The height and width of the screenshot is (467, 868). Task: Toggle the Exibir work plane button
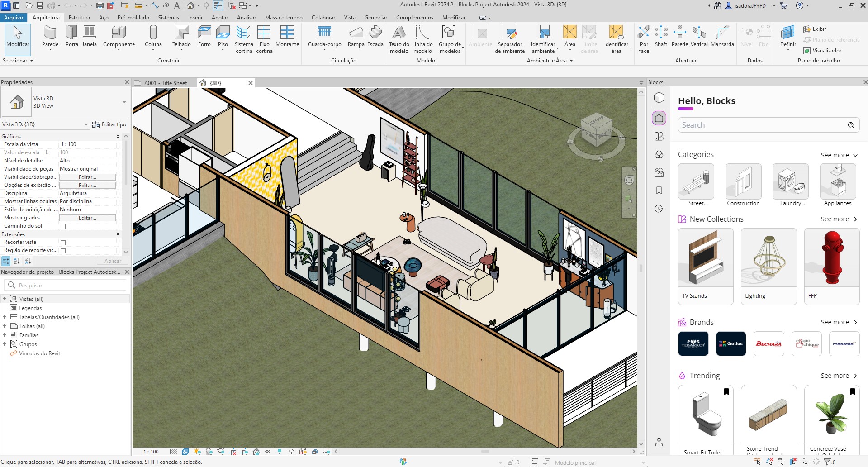[815, 29]
